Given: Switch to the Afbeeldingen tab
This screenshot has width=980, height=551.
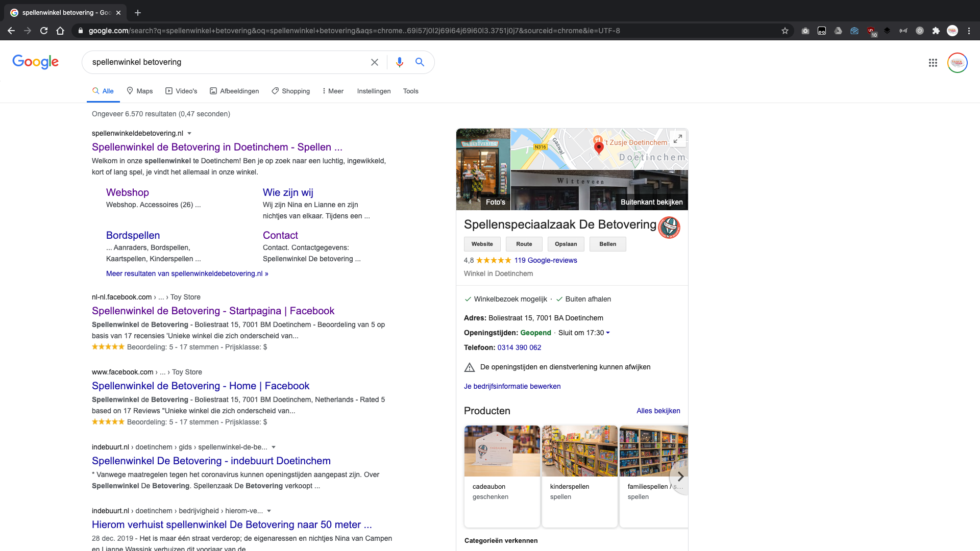Looking at the screenshot, I should [234, 91].
